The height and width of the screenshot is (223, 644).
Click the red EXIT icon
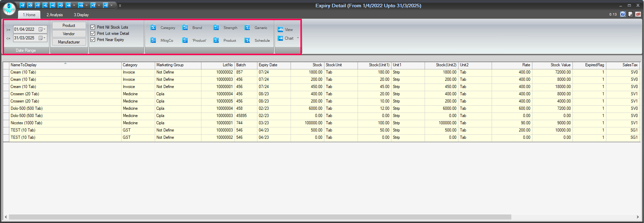pyautogui.click(x=638, y=14)
